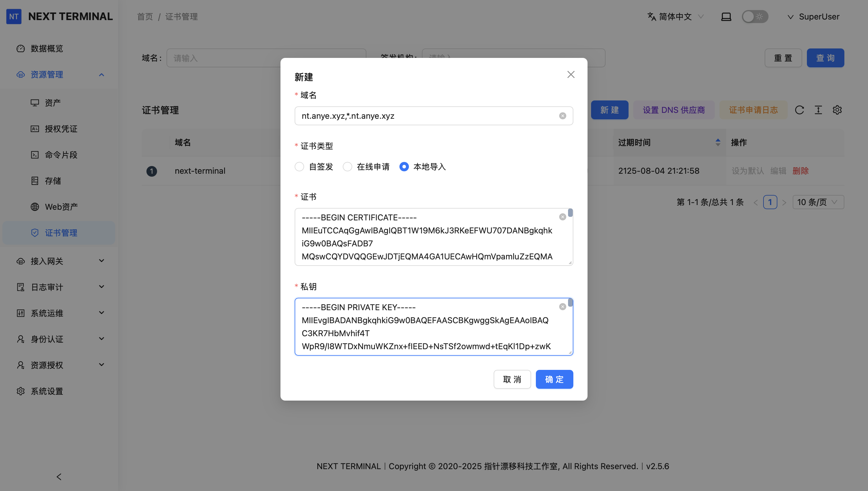Select the 在线申请 radio option
Image resolution: width=868 pixels, height=491 pixels.
click(347, 167)
